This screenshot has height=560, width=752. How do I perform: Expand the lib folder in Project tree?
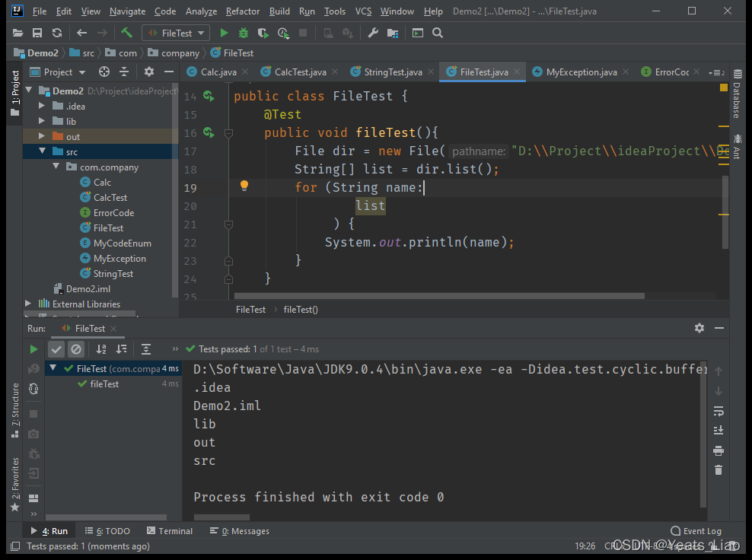click(x=43, y=121)
